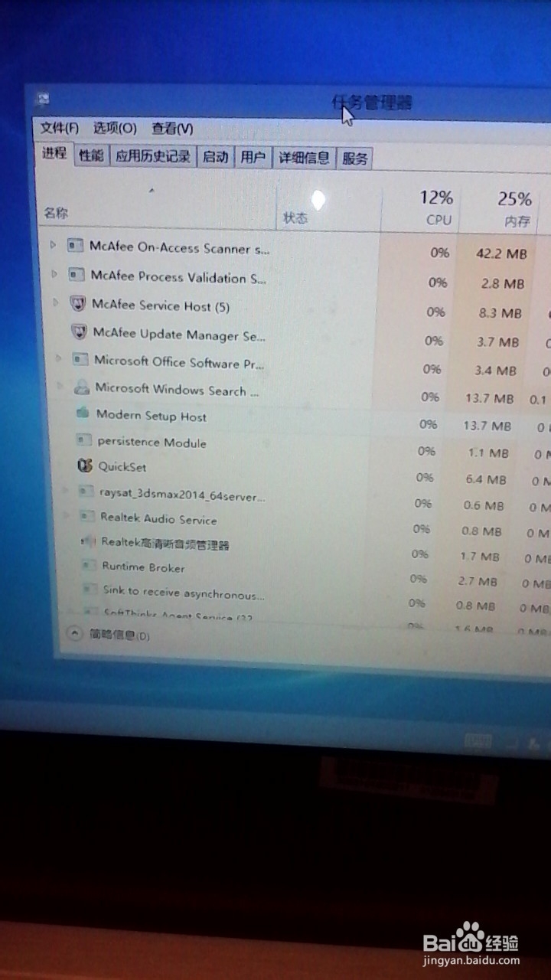This screenshot has width=551, height=980.
Task: Click the persistence Module icon
Action: [84, 440]
